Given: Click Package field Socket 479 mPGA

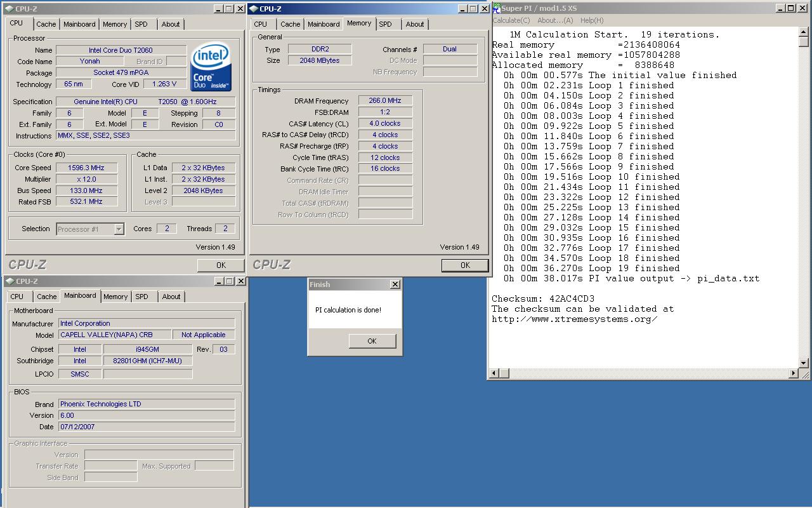Looking at the screenshot, I should [121, 72].
